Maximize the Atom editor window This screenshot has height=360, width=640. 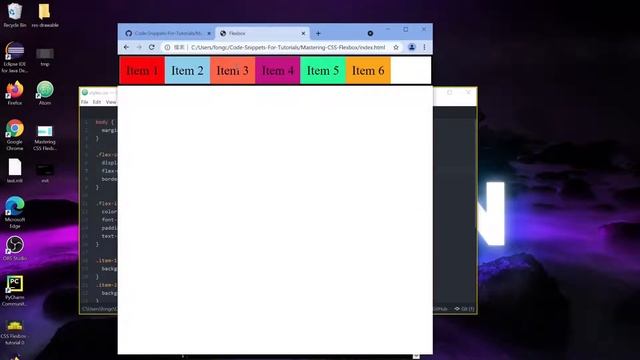(x=449, y=93)
